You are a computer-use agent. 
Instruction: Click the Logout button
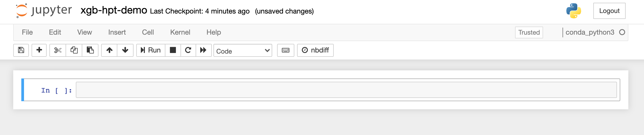point(609,11)
